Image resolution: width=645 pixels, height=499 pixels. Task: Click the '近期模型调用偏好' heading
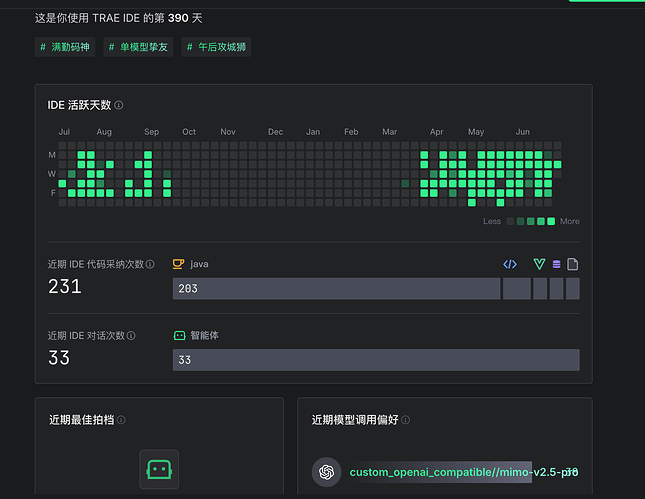355,420
